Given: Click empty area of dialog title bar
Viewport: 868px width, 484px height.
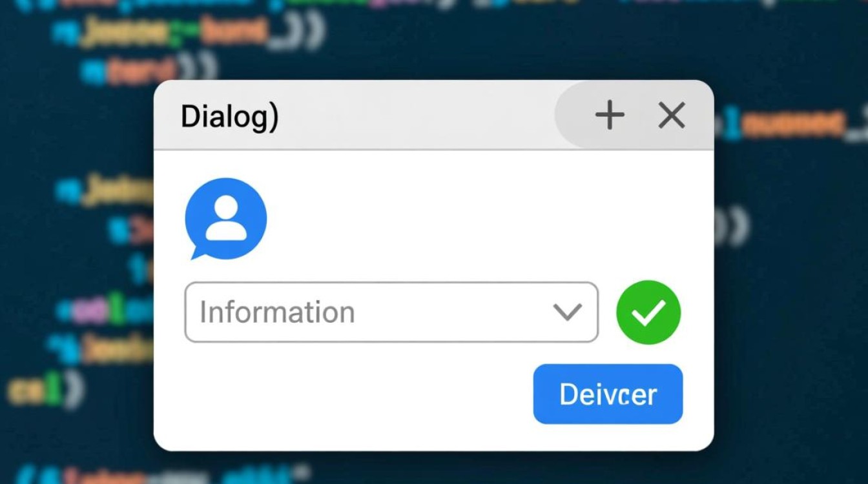Looking at the screenshot, I should [x=413, y=116].
